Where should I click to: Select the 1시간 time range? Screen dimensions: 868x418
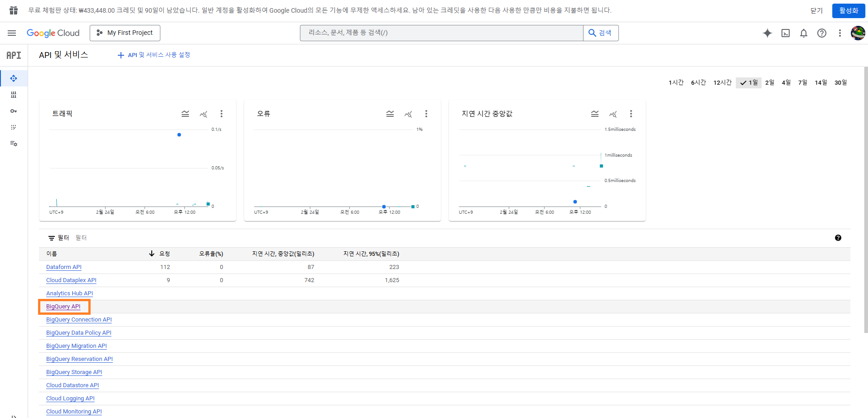676,82
